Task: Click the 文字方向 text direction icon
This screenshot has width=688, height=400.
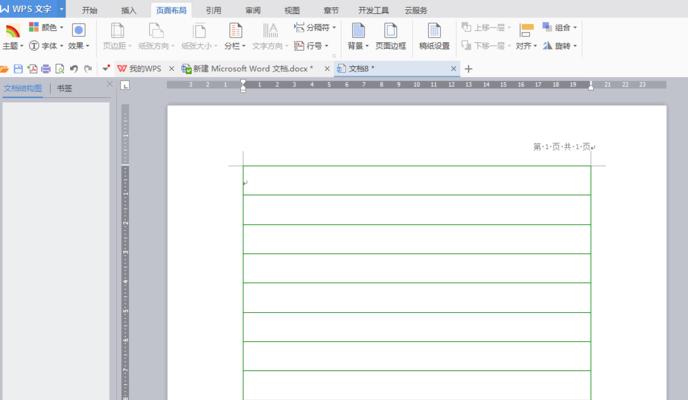Action: pos(270,31)
